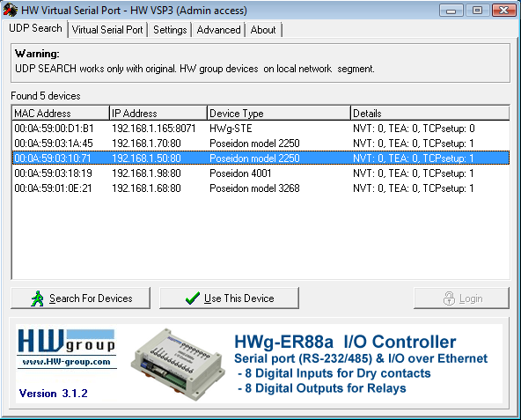The width and height of the screenshot is (521, 420).
Task: Click the HW group logo
Action: (x=67, y=341)
